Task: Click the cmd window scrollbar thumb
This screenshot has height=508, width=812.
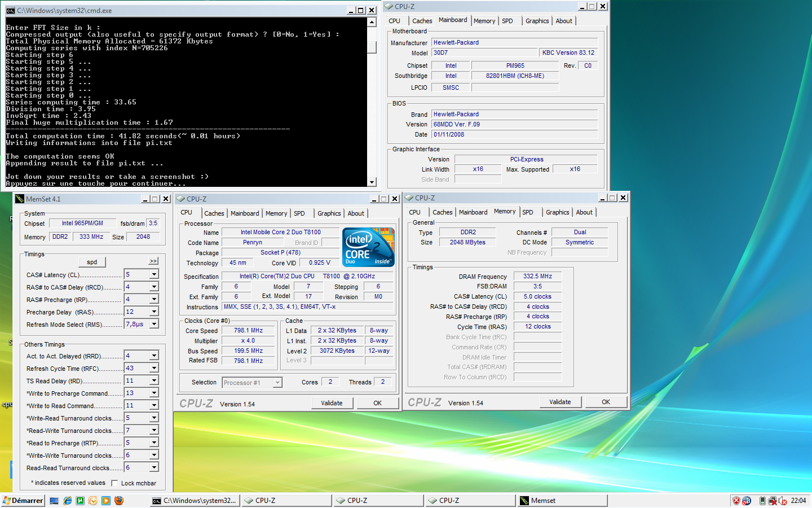Action: tap(372, 47)
